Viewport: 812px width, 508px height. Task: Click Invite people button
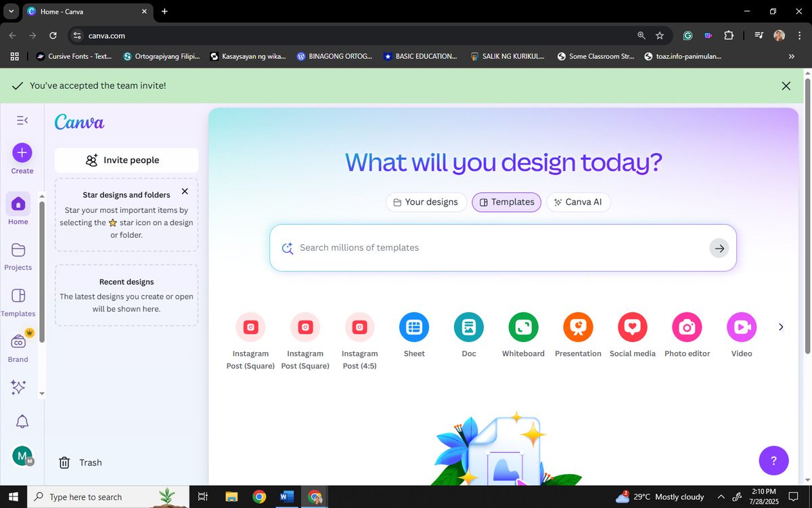(x=127, y=160)
